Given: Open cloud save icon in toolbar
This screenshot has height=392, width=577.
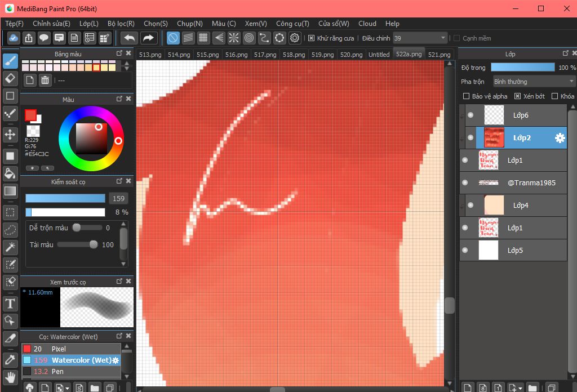Looking at the screenshot, I should click(14, 38).
